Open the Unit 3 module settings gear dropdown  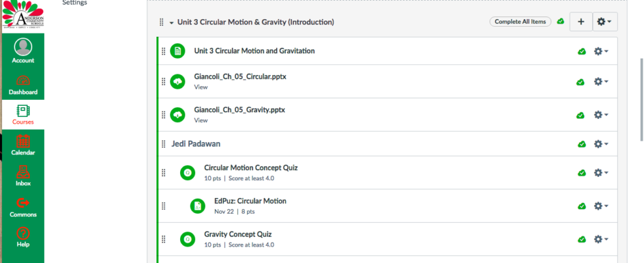coord(604,22)
